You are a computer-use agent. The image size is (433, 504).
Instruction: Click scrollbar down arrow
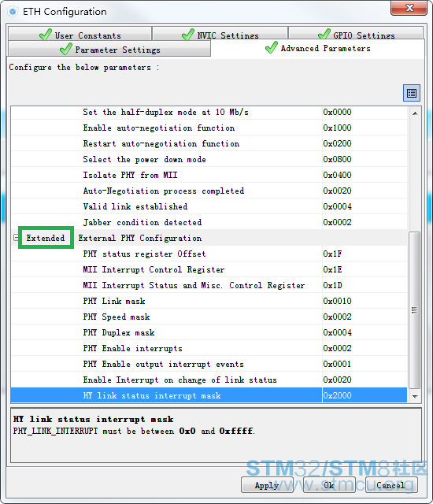click(415, 396)
